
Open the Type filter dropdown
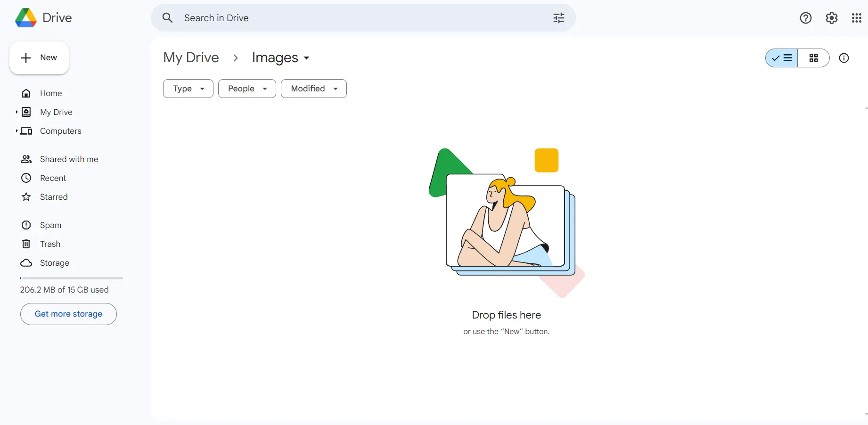[188, 89]
